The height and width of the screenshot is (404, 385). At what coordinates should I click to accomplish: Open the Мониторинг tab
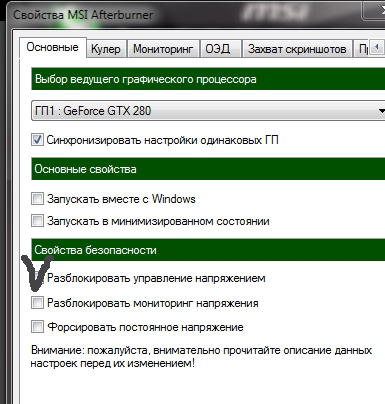click(x=163, y=49)
